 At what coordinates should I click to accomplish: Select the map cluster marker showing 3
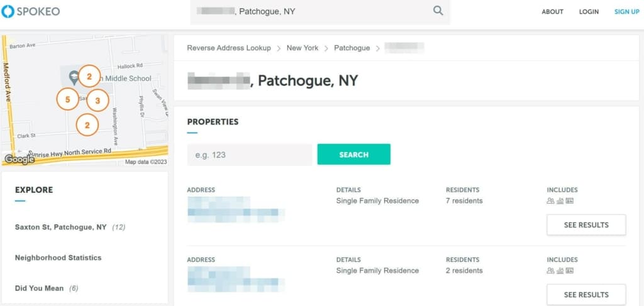pos(97,101)
